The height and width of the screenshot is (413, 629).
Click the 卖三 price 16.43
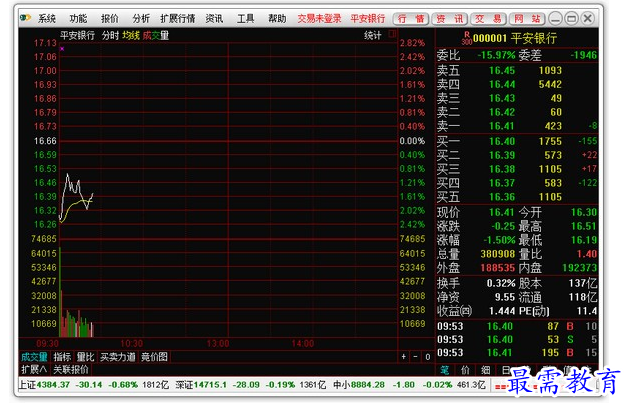pyautogui.click(x=502, y=98)
